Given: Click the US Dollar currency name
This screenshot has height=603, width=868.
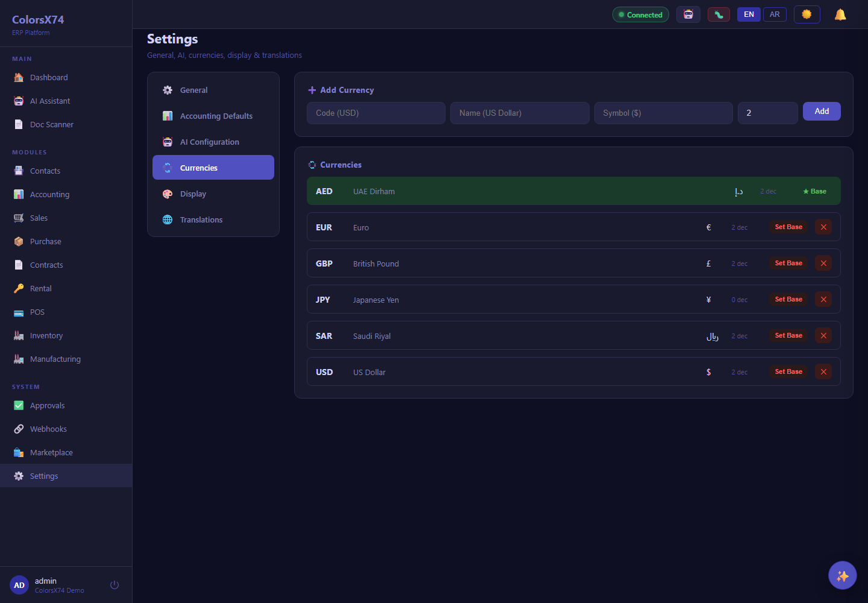Looking at the screenshot, I should point(369,372).
